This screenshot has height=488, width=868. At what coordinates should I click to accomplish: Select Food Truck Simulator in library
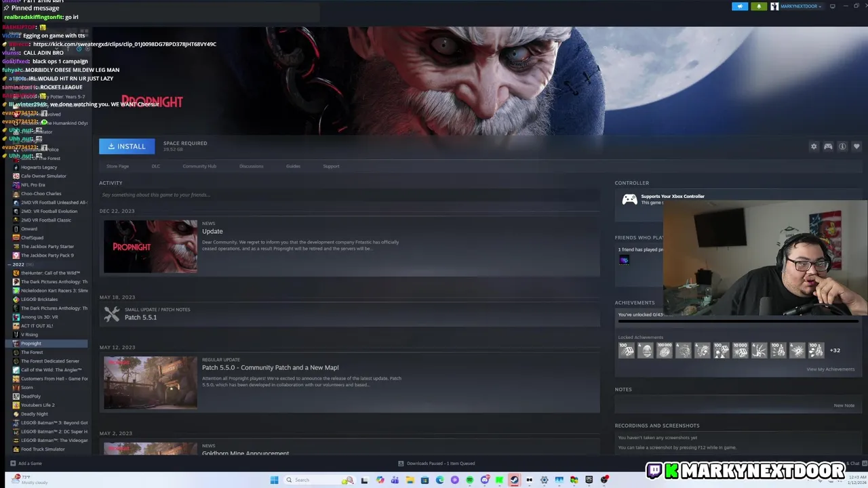[43, 449]
